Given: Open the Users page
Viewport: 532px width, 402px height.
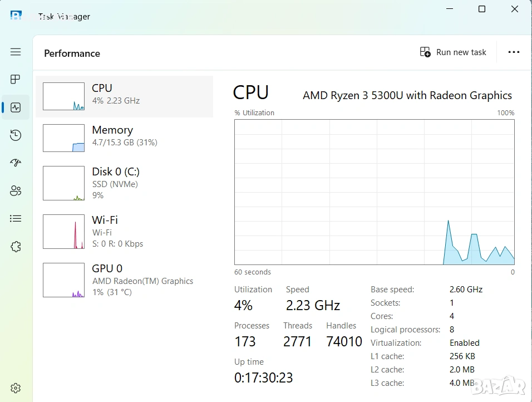Looking at the screenshot, I should coord(16,191).
